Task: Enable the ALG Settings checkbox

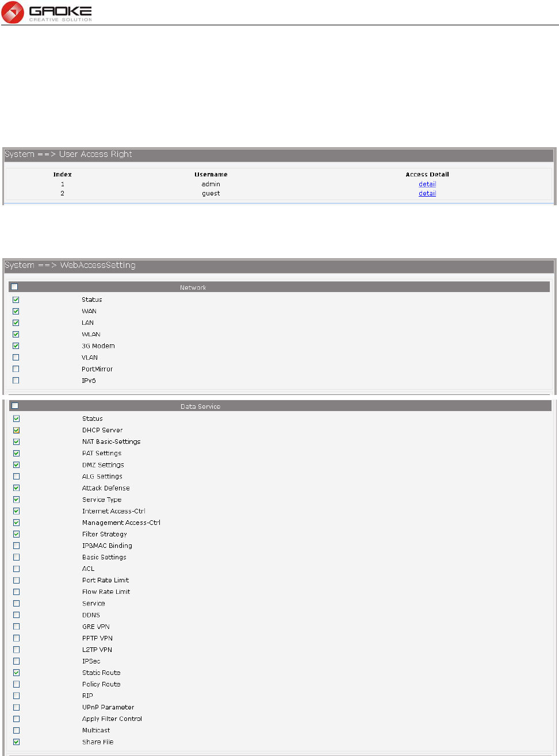Action: [x=17, y=476]
